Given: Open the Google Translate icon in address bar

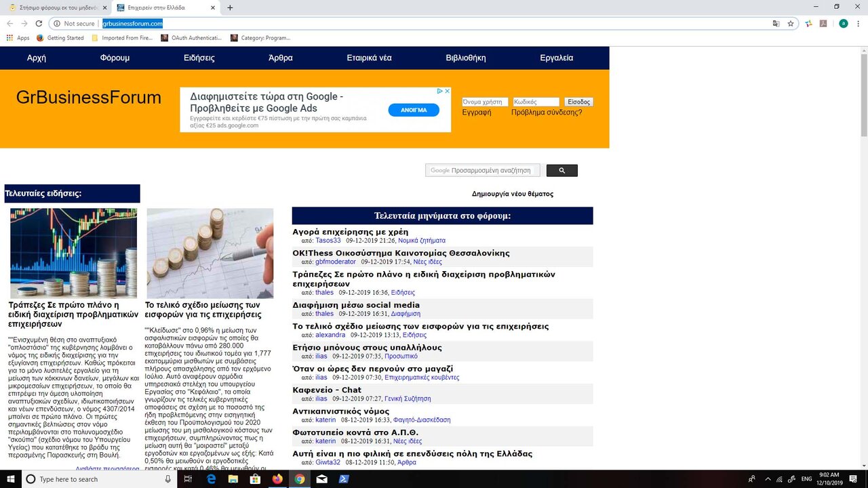Looking at the screenshot, I should (x=776, y=24).
